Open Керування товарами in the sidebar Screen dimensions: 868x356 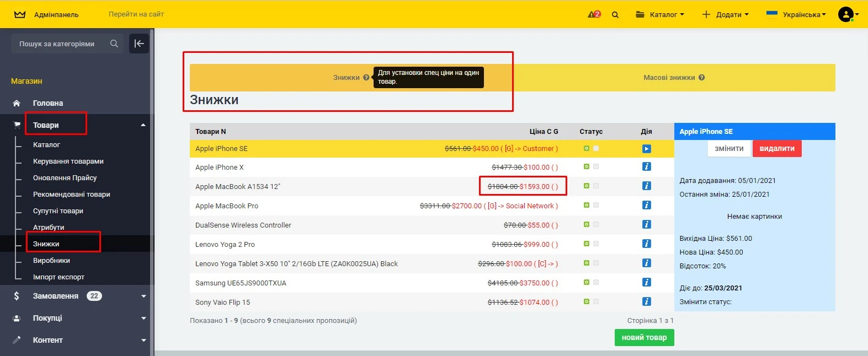pyautogui.click(x=68, y=161)
